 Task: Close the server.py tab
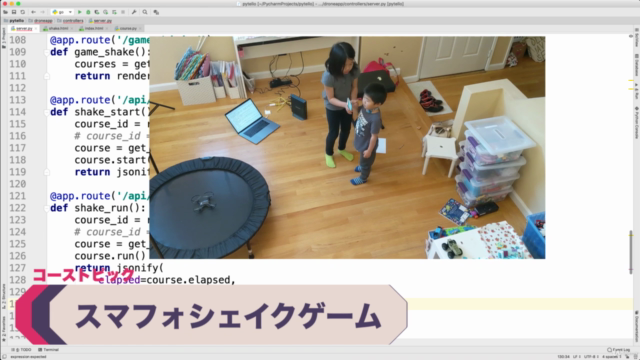[x=36, y=29]
